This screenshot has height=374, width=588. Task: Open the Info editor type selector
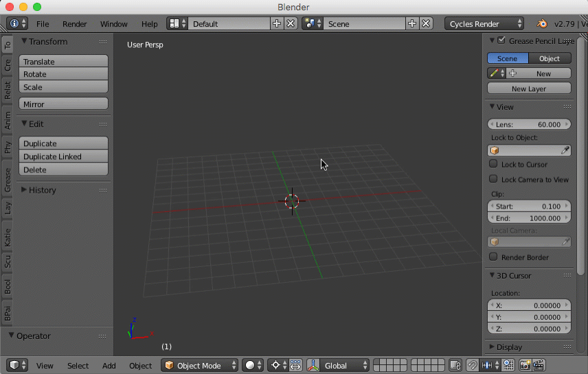pos(17,23)
